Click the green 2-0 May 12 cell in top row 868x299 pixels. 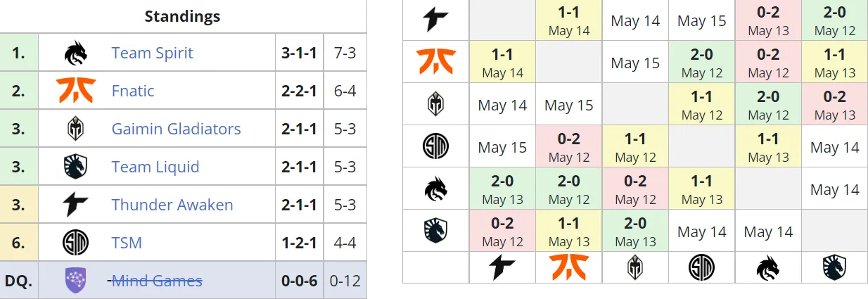click(x=834, y=20)
